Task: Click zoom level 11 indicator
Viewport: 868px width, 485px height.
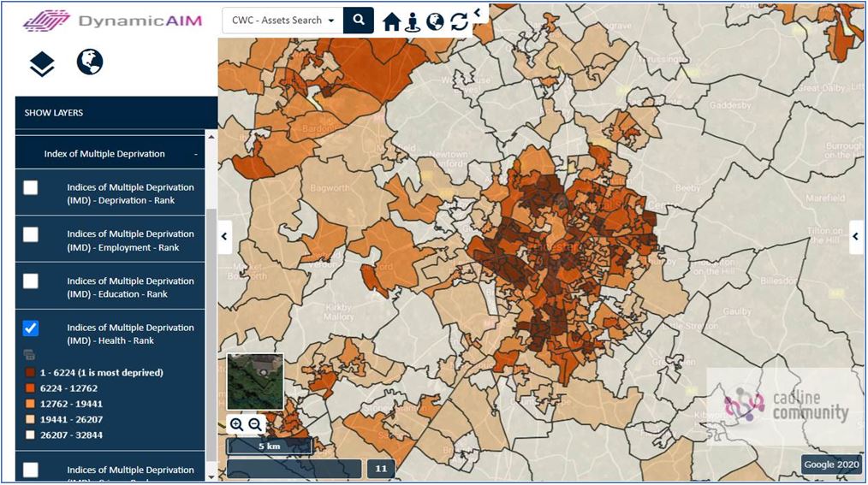Action: coord(381,469)
